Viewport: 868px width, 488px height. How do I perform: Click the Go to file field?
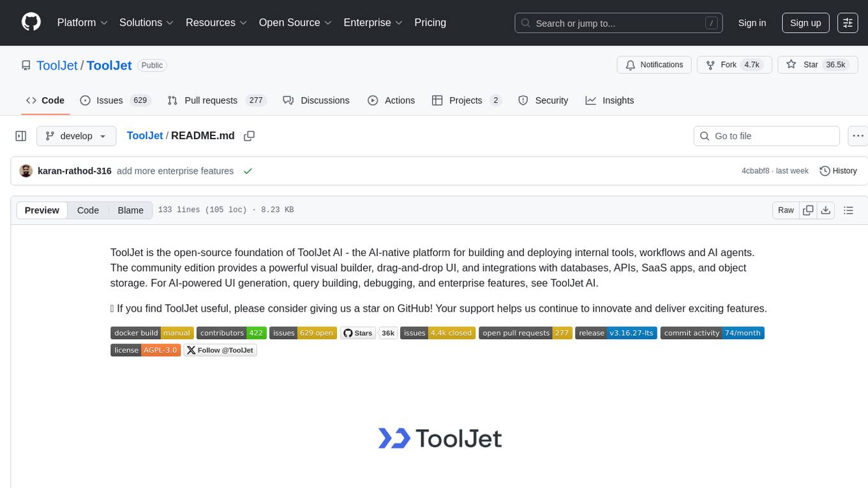pyautogui.click(x=767, y=135)
